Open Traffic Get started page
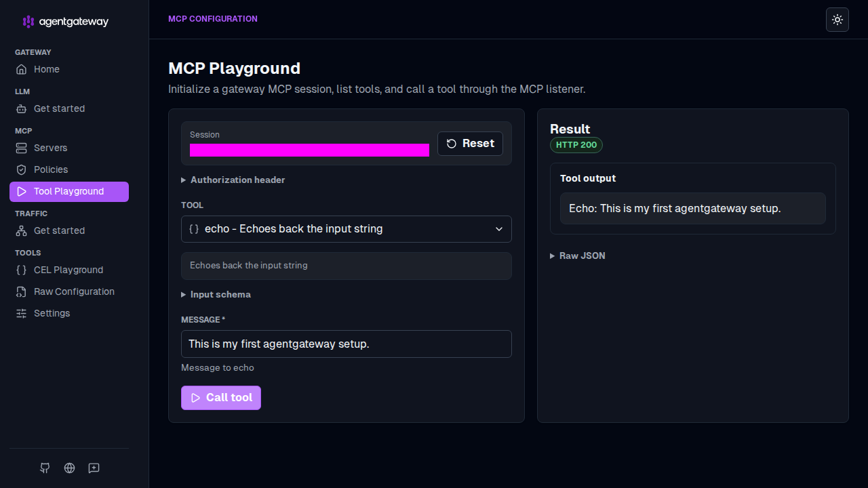This screenshot has width=868, height=488. pyautogui.click(x=69, y=230)
